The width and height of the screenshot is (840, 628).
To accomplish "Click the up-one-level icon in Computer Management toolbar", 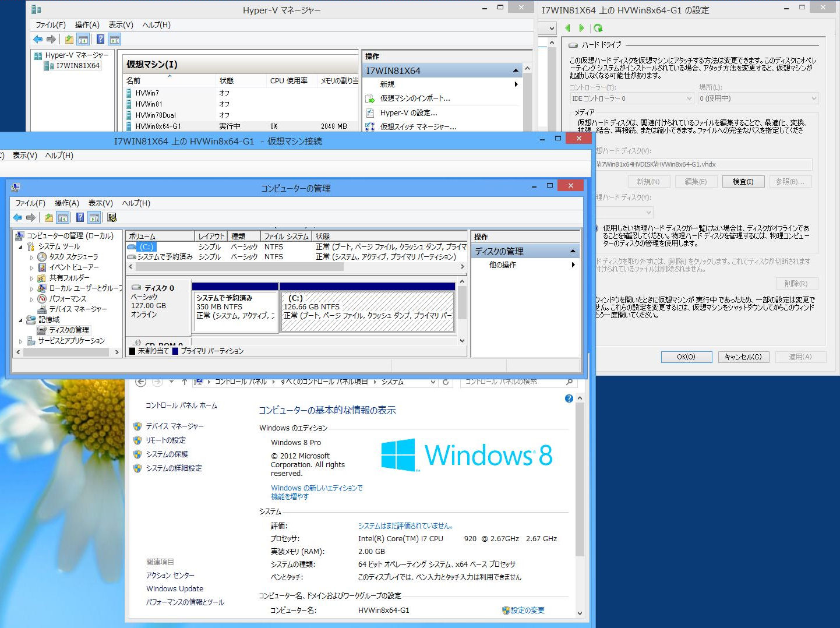I will [x=49, y=217].
